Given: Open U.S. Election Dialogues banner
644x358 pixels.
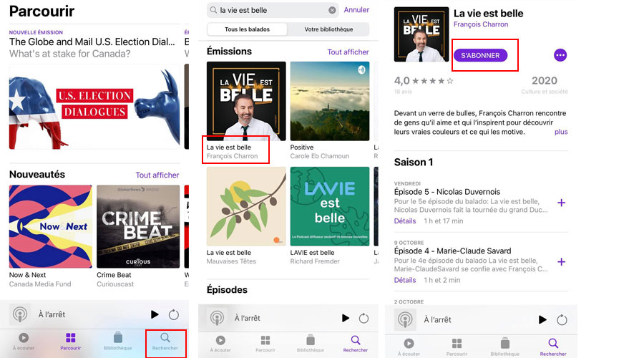Looking at the screenshot, I should click(94, 107).
